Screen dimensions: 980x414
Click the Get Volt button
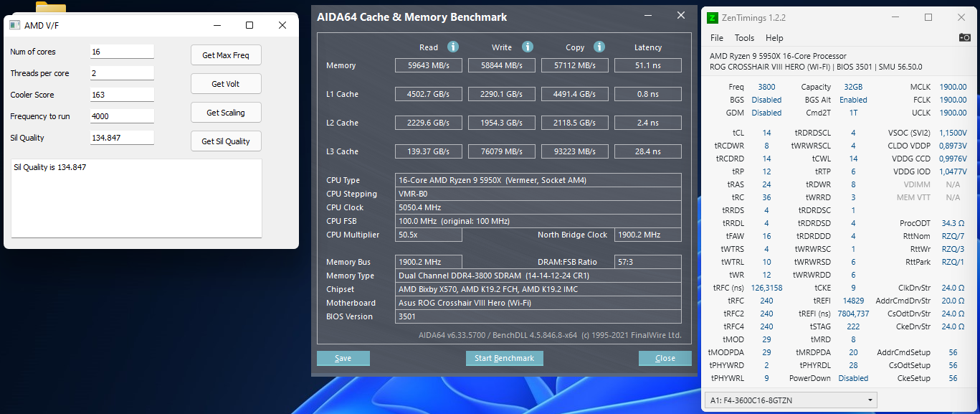226,84
